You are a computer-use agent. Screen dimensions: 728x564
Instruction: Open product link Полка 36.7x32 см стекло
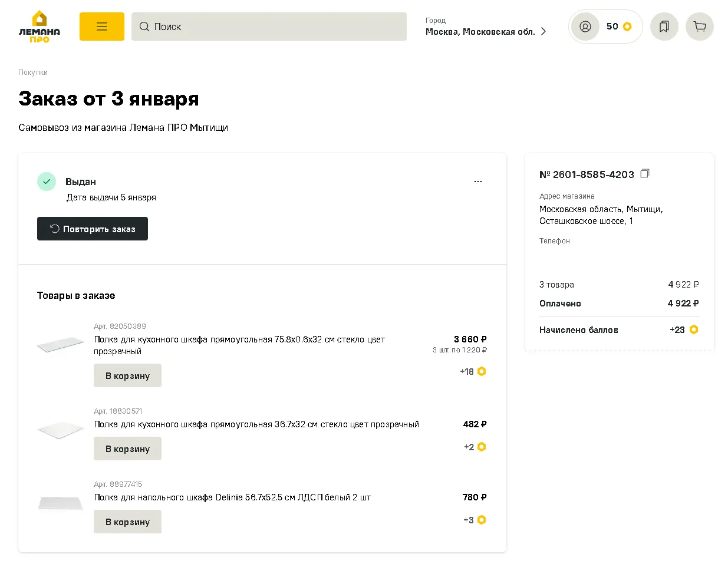pos(256,424)
